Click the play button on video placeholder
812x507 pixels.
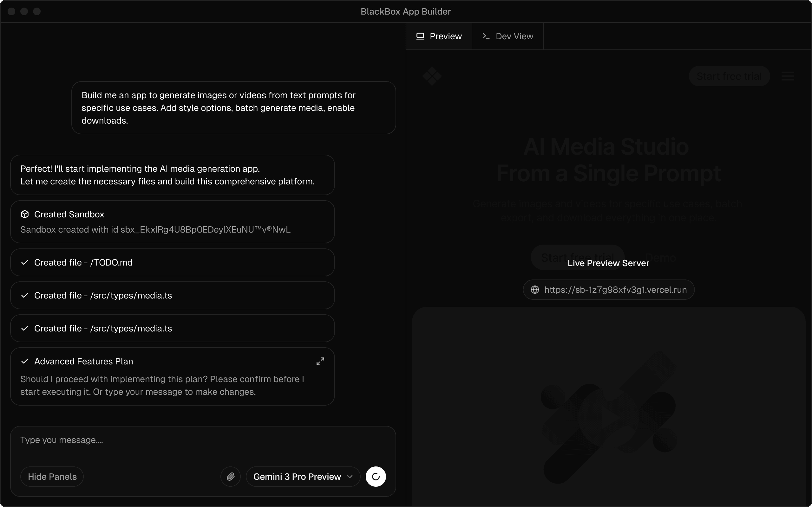(x=608, y=418)
